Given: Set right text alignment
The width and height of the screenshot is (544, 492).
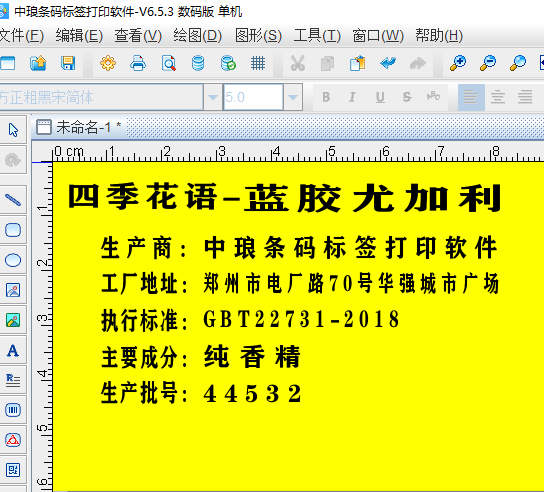Looking at the screenshot, I should click(525, 97).
